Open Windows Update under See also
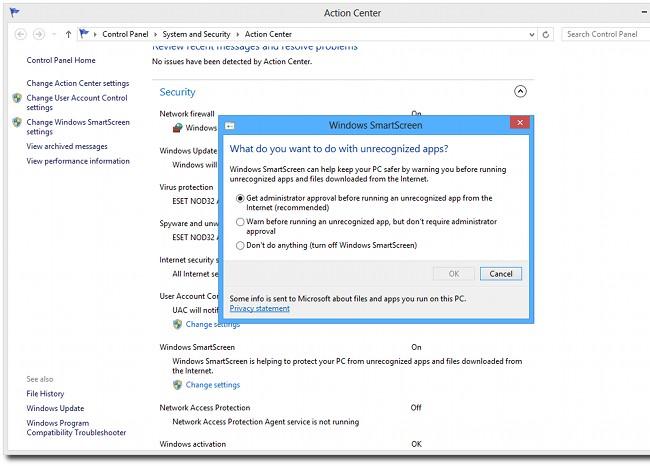 point(55,408)
